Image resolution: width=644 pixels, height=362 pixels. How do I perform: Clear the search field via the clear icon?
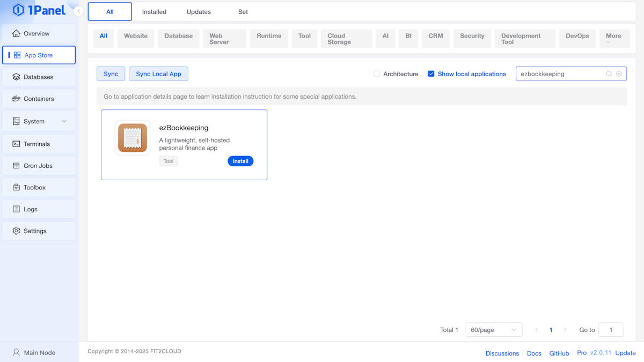click(619, 73)
